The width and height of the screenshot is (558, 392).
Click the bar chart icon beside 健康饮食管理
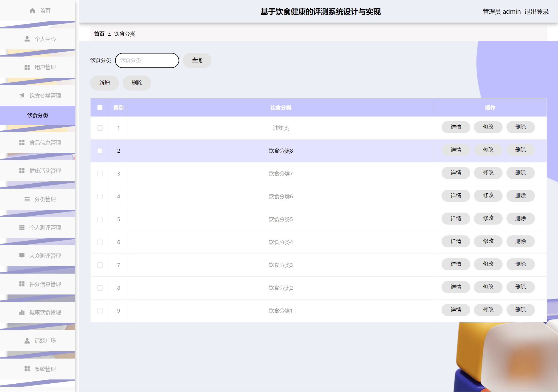click(x=22, y=312)
